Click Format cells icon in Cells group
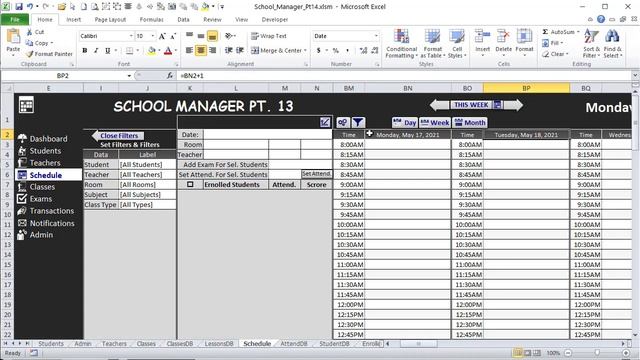The image size is (640, 360). point(524,37)
